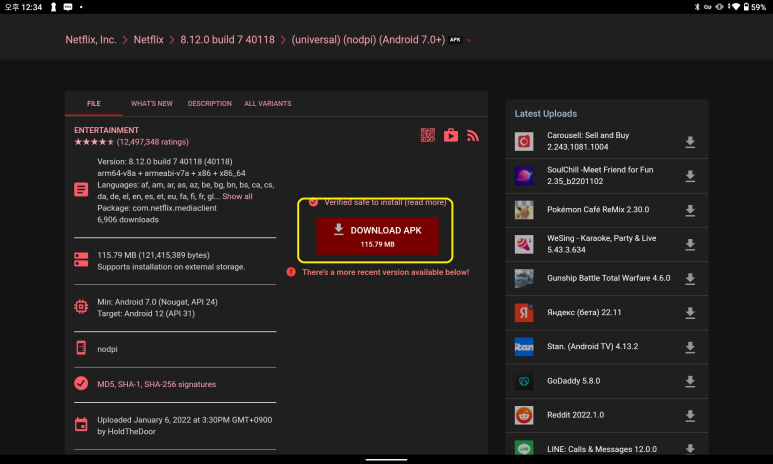773x464 pixels.
Task: Open Reddit 2022.1.0 listing title
Action: coord(575,415)
